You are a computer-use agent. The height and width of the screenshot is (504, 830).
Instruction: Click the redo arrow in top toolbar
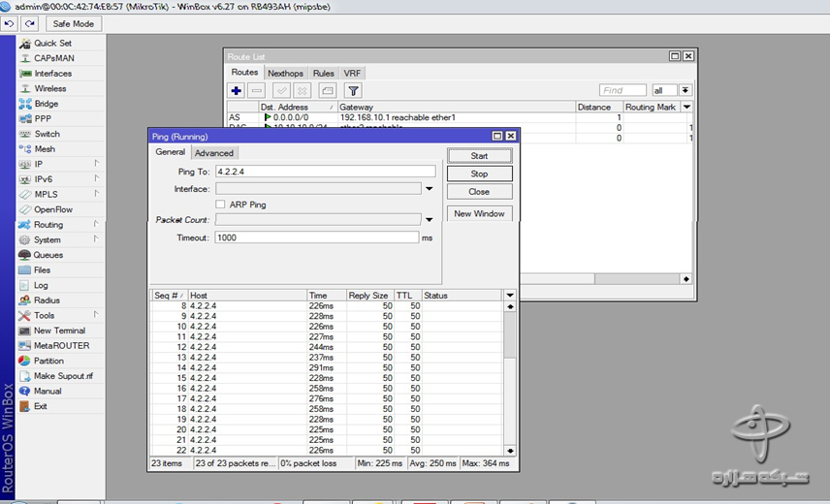[30, 24]
